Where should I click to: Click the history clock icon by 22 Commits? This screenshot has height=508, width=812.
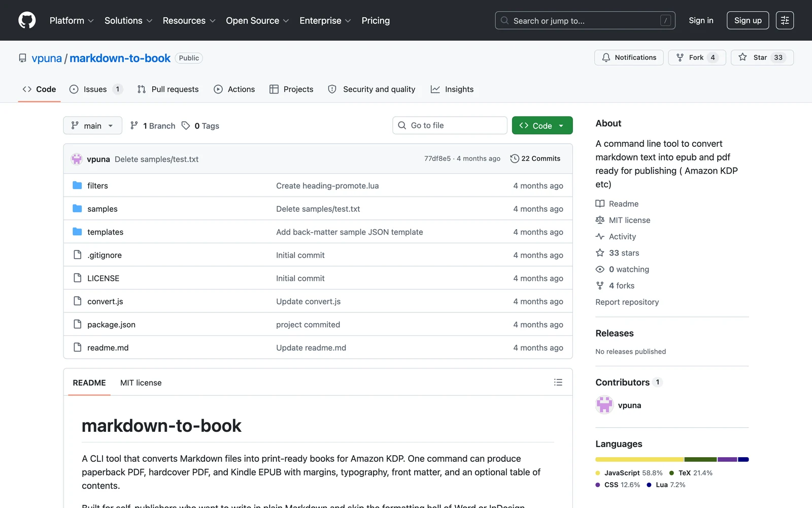tap(515, 158)
